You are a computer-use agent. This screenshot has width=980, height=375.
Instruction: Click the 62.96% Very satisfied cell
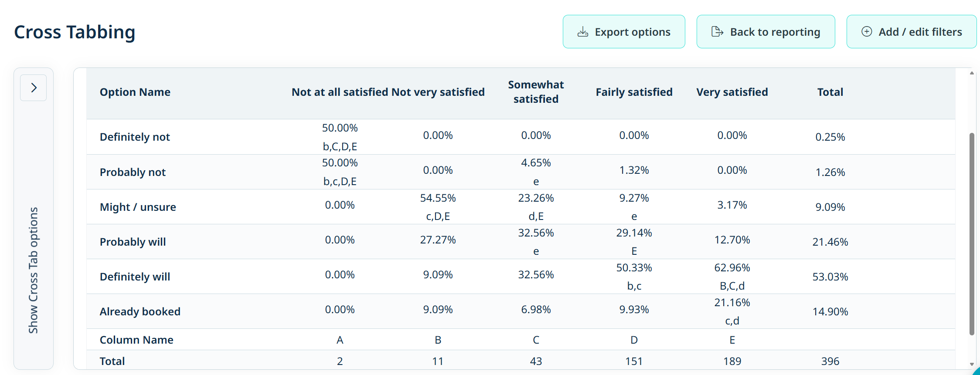pos(732,268)
